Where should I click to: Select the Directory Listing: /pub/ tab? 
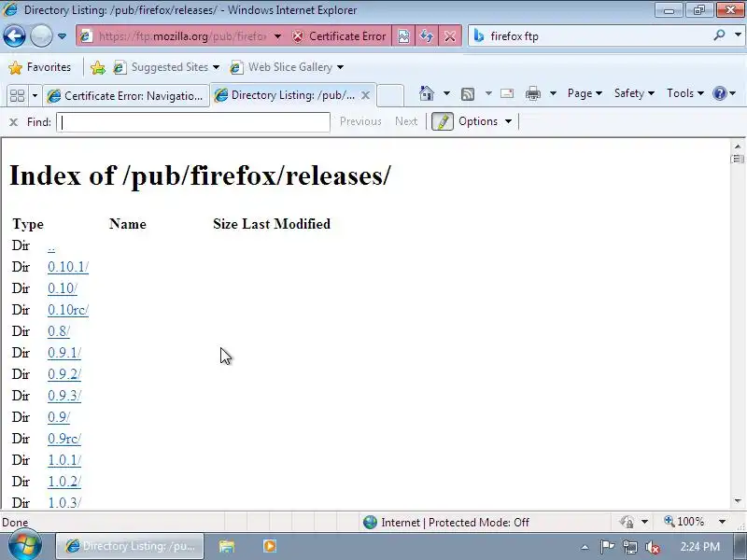point(286,95)
